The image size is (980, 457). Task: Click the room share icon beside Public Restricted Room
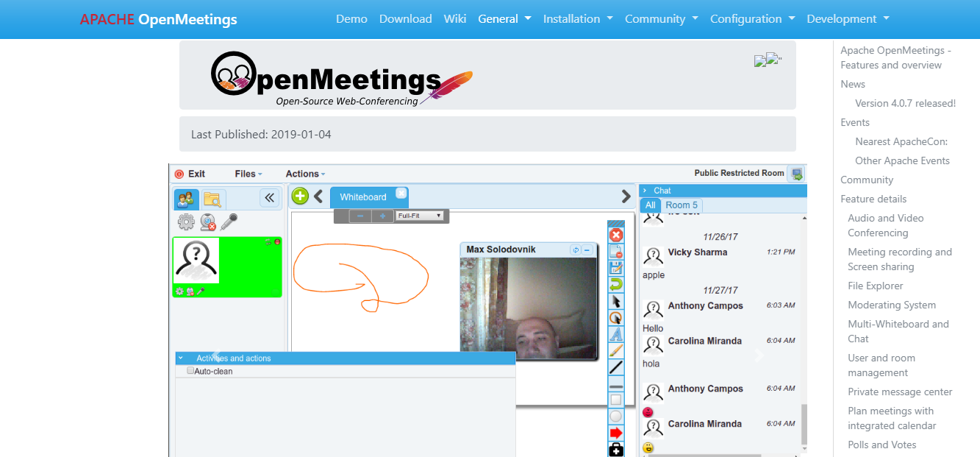point(796,174)
